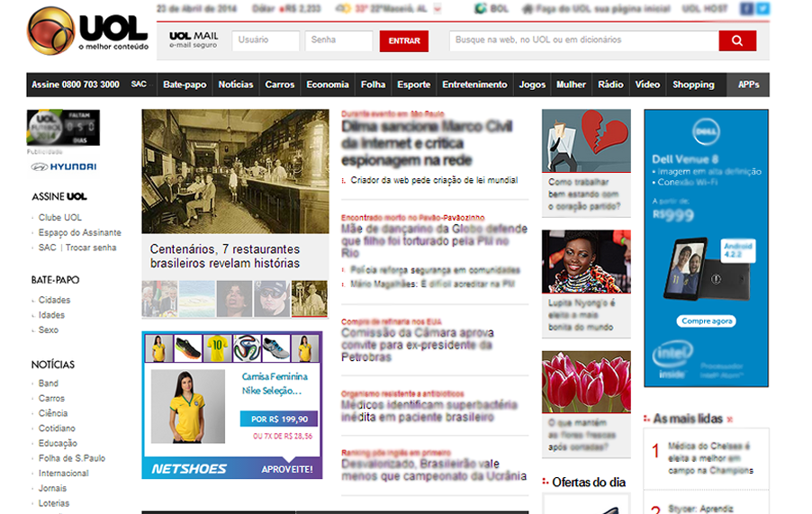Click the Ofertas do dia heading
Screen dimensions: 812x514
click(589, 482)
